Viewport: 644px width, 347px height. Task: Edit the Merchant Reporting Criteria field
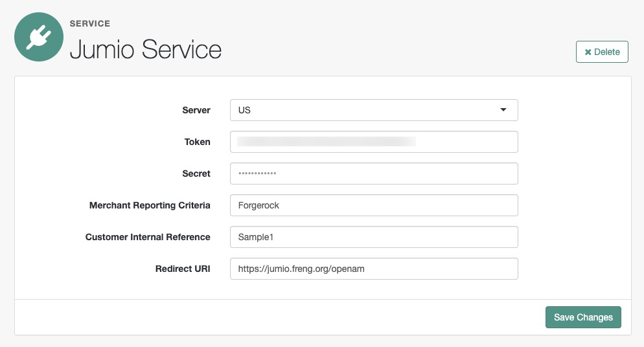tap(374, 205)
